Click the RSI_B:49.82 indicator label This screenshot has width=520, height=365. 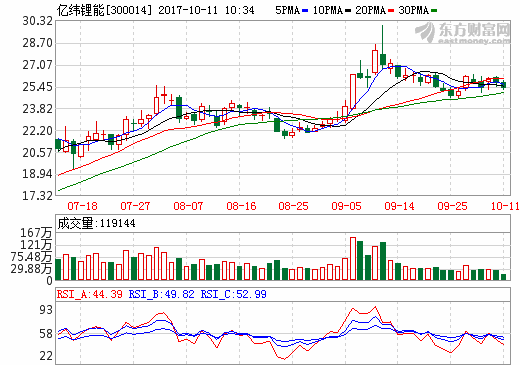(161, 294)
